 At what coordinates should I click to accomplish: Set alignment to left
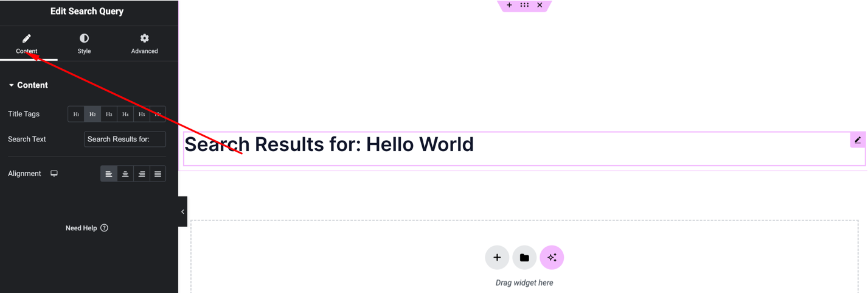pyautogui.click(x=109, y=174)
